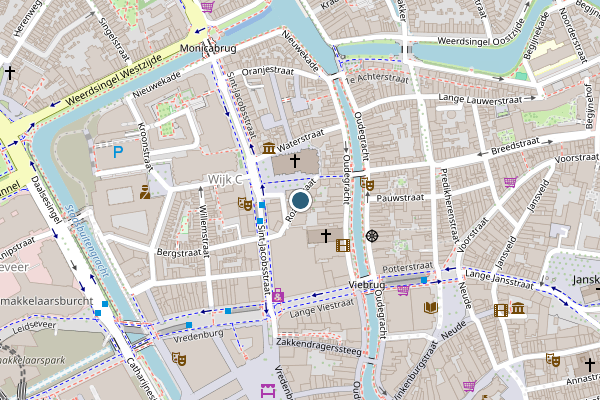Click the shopping cart icon near Breedstraat
The height and width of the screenshot is (400, 600).
[x=510, y=182]
